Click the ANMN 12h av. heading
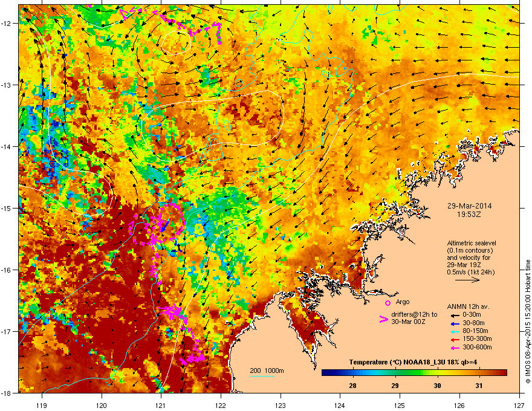This screenshot has width=532, height=411. point(468,306)
